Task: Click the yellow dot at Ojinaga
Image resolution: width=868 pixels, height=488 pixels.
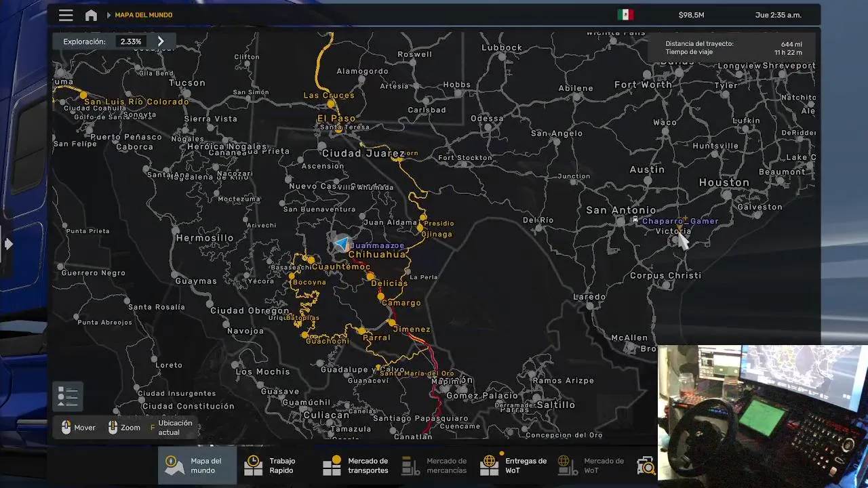Action: (x=420, y=228)
